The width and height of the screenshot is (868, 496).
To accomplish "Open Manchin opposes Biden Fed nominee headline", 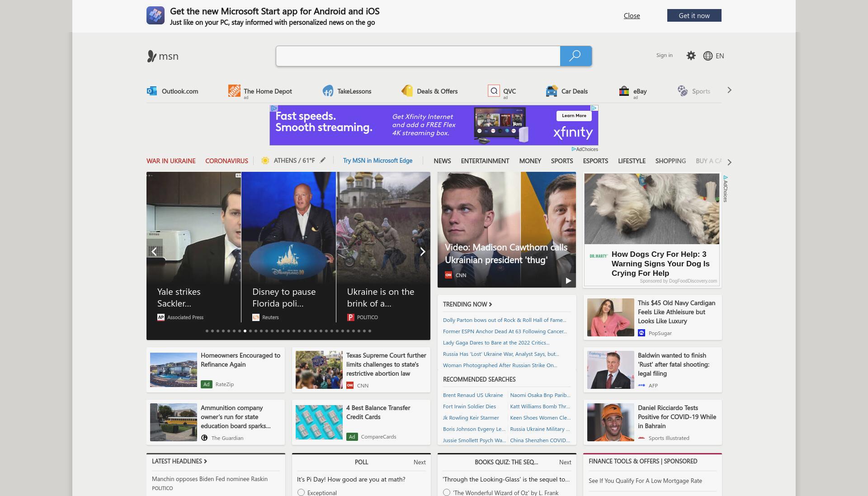I will click(210, 479).
